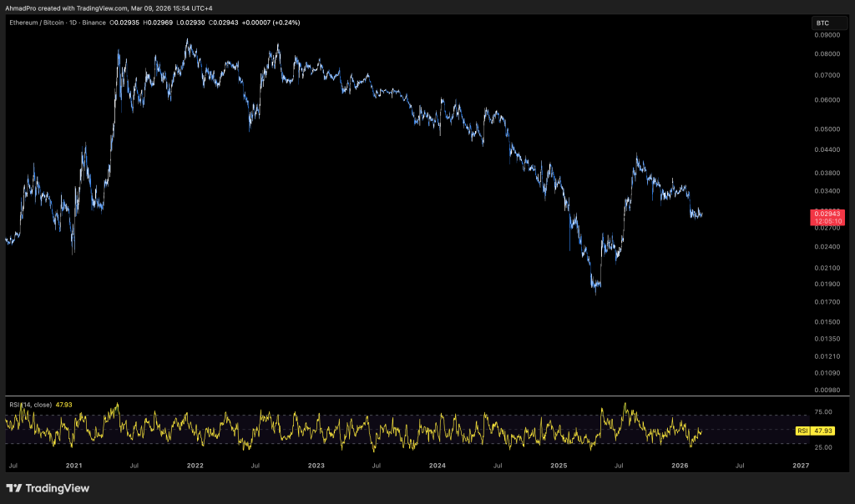Click the +0.00007 (+0.24%) change value

(271, 23)
